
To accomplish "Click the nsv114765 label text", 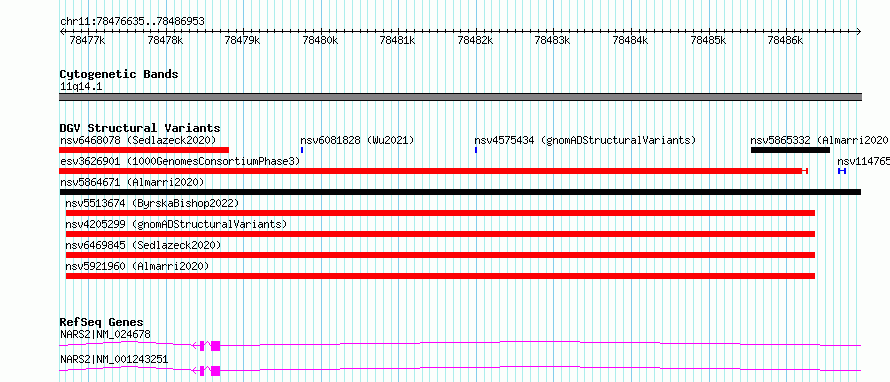I will [x=863, y=161].
